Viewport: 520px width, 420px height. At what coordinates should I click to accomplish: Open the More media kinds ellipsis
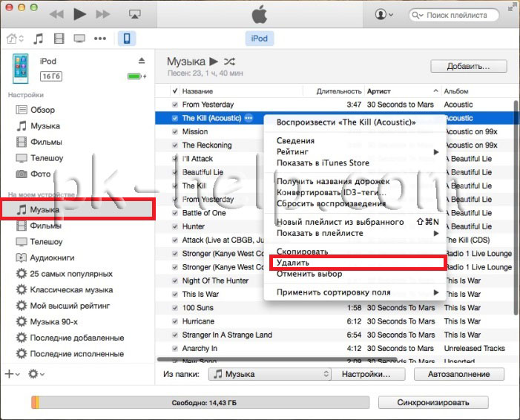[x=100, y=39]
